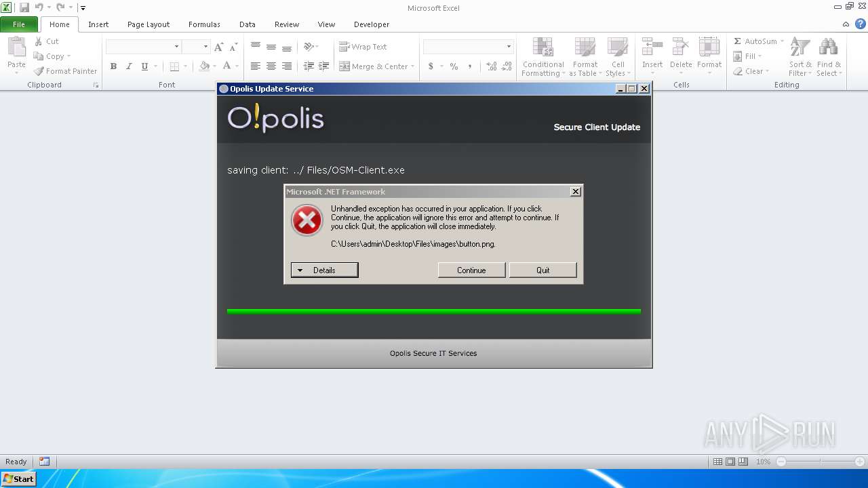Click the Accounting dollar format icon
The width and height of the screenshot is (868, 488).
click(431, 66)
